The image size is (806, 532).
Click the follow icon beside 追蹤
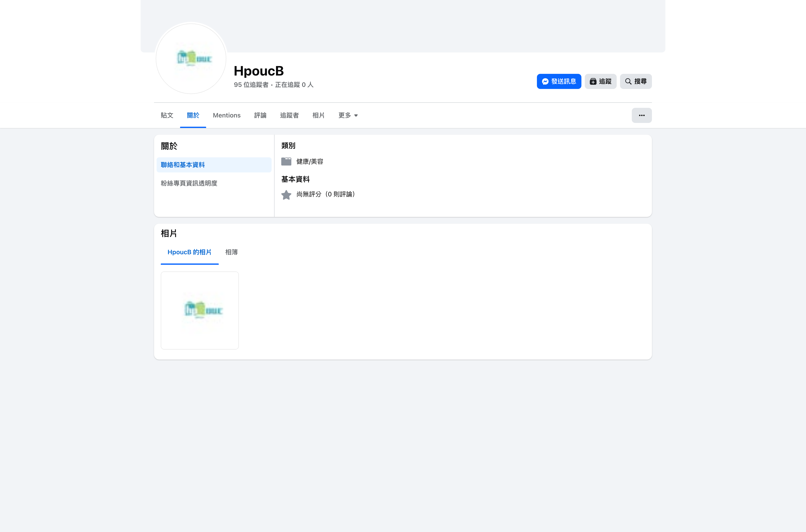coord(593,81)
